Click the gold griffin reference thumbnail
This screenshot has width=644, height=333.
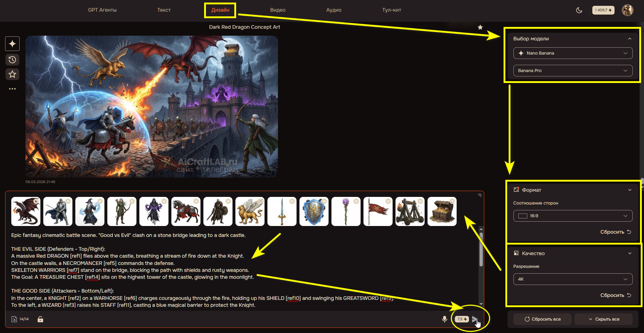[250, 211]
